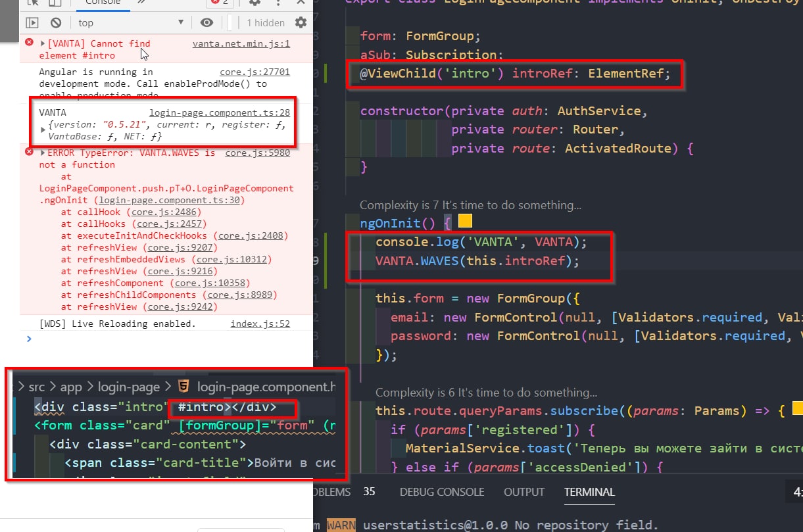This screenshot has width=803, height=532.
Task: Click the 1 hidden messages label
Action: pyautogui.click(x=266, y=22)
